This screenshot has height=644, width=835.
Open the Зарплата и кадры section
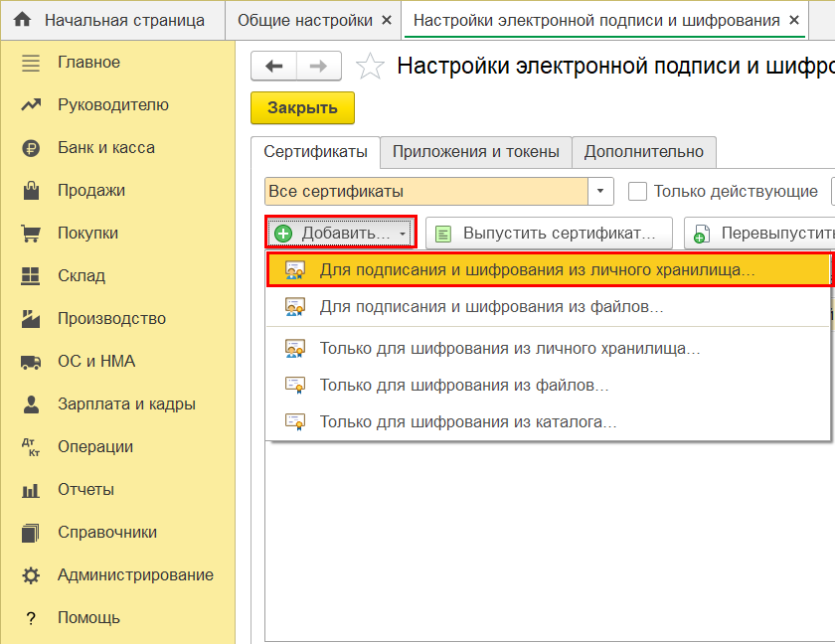click(117, 403)
